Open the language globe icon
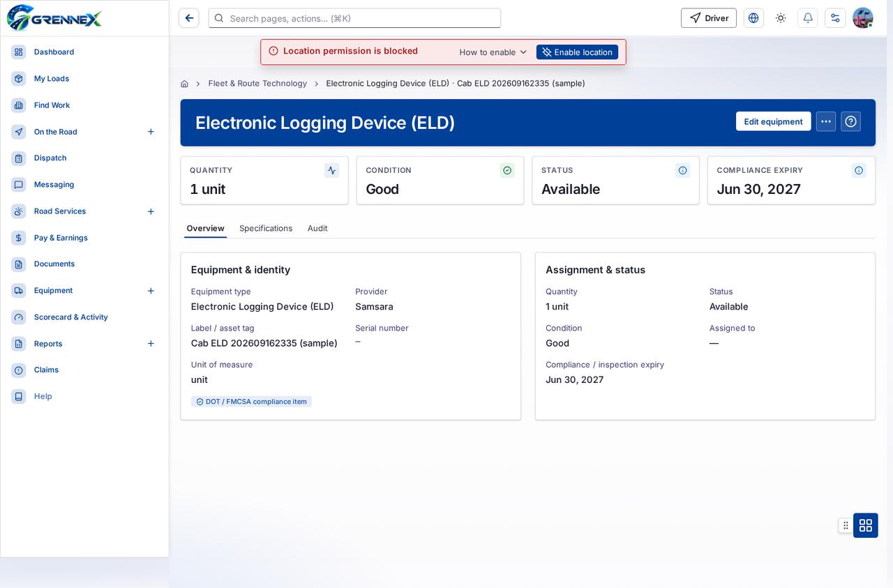This screenshot has width=893, height=588. coord(753,18)
